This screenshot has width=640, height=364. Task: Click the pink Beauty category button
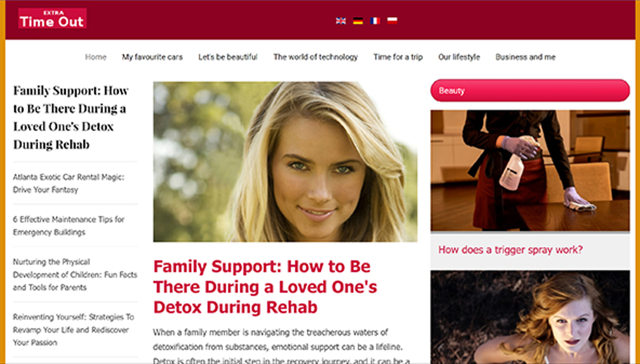coord(530,90)
